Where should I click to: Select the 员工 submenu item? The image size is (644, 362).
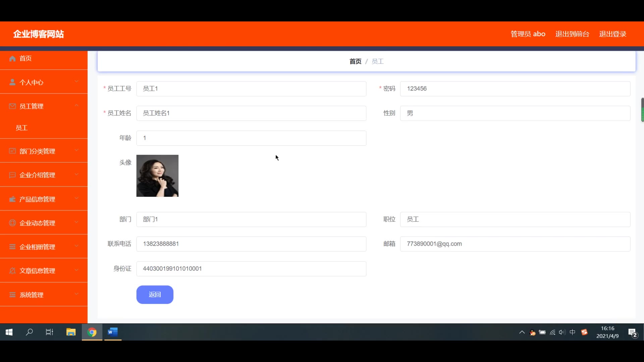[22, 128]
